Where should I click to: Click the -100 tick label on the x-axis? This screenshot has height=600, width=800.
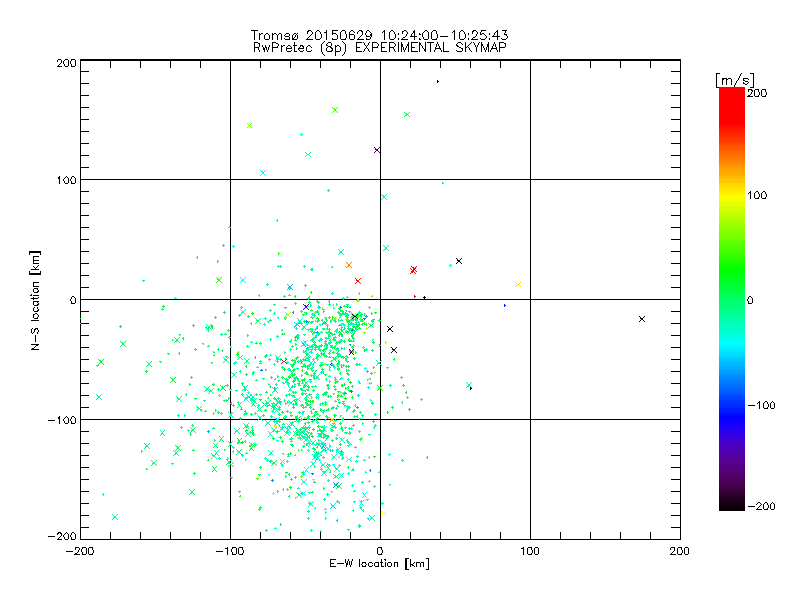coord(230,550)
